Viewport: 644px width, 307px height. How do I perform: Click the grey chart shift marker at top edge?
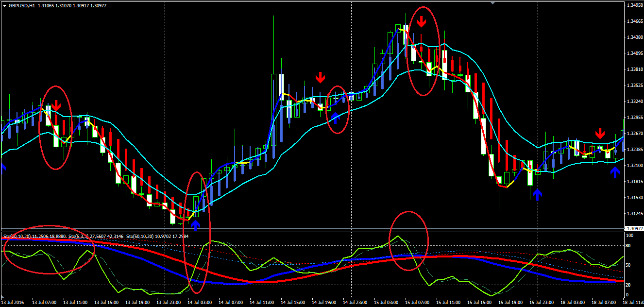493,2
